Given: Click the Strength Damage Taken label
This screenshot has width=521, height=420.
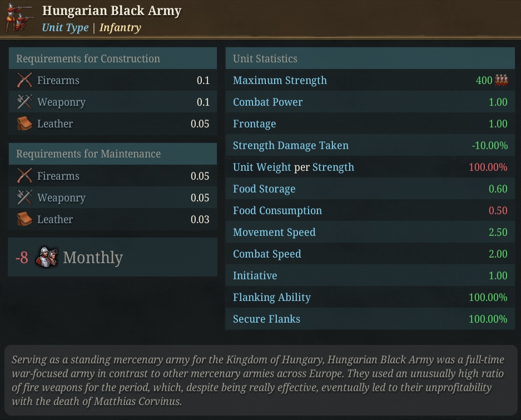Looking at the screenshot, I should coord(291,145).
